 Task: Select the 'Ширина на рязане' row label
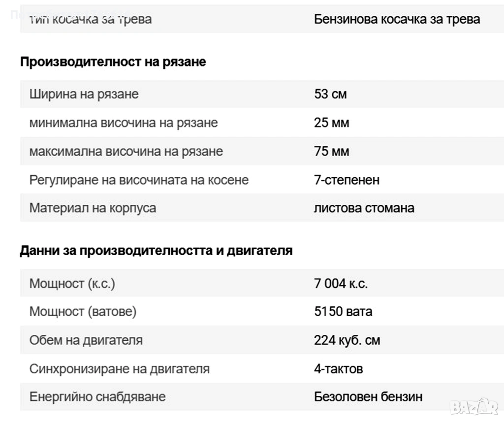[84, 94]
